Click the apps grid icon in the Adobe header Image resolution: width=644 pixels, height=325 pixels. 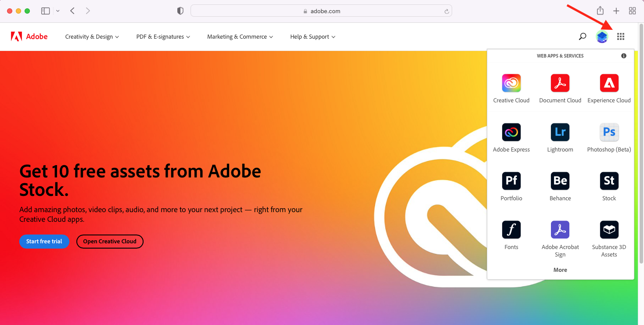click(620, 36)
